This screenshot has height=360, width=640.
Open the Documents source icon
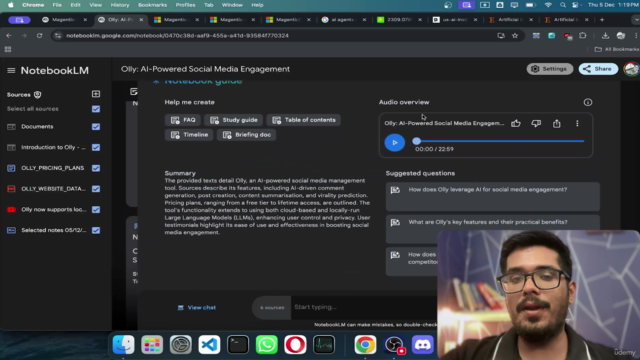11,127
